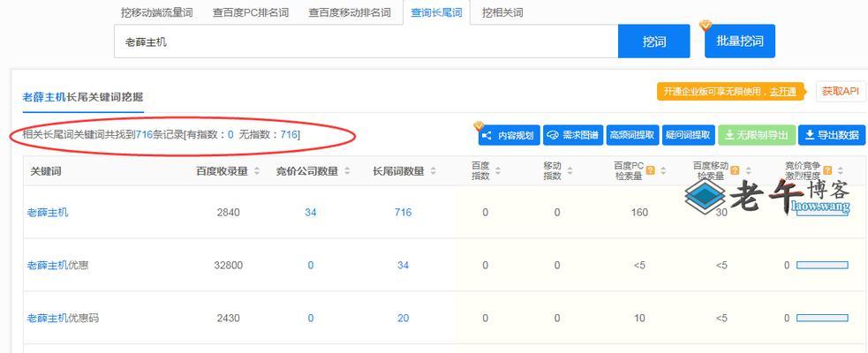
Task: Sort by the 百度移动检索量 column arrows
Action: click(x=748, y=171)
